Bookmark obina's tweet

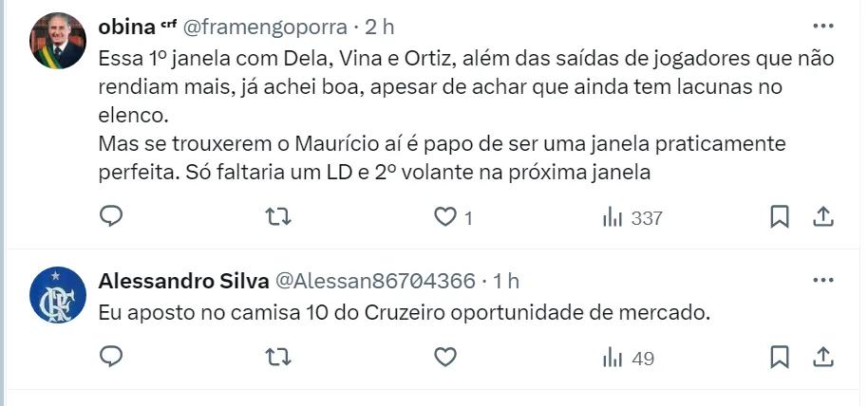point(779,217)
